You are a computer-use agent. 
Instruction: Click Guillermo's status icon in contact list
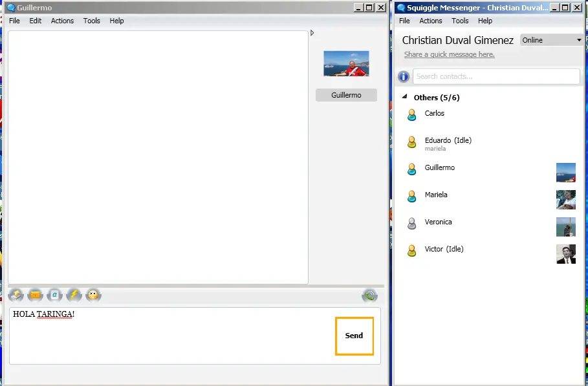click(x=412, y=169)
